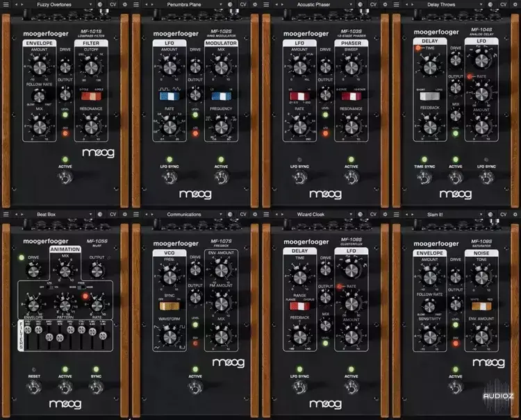Open hamburger menu of Delay Throws plugin
This screenshot has height=420, width=521.
(x=397, y=5)
